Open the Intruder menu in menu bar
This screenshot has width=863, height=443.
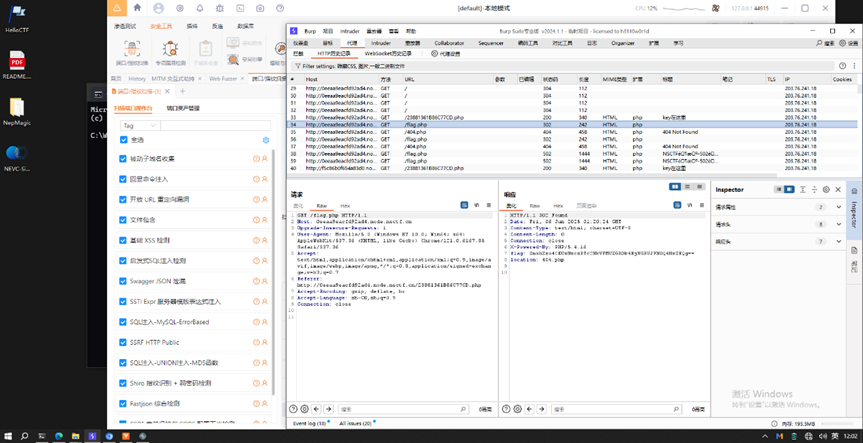pos(349,31)
